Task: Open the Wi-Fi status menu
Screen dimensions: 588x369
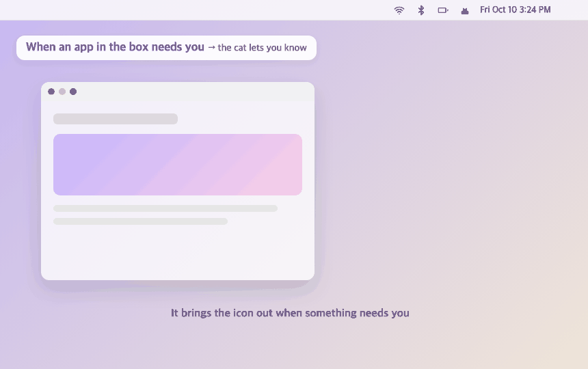Action: (399, 10)
